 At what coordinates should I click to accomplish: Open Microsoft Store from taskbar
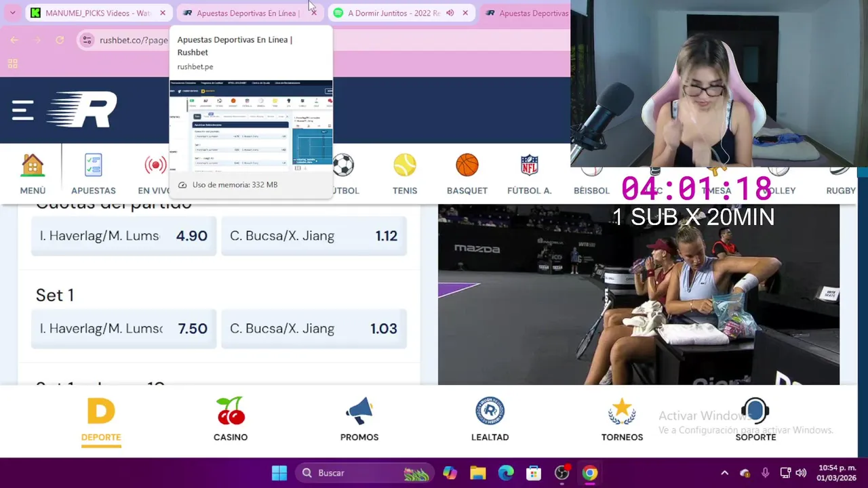(x=534, y=473)
